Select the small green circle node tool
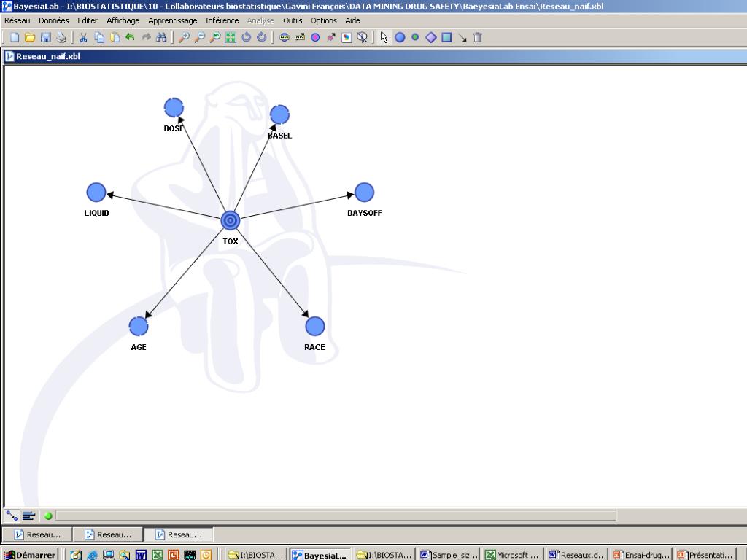The height and width of the screenshot is (560, 747). (x=415, y=37)
